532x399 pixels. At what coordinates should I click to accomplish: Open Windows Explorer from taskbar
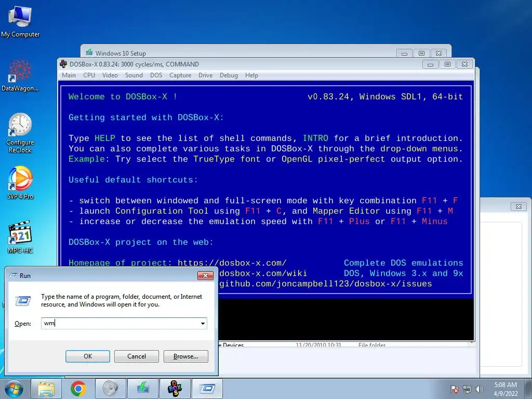coord(46,389)
